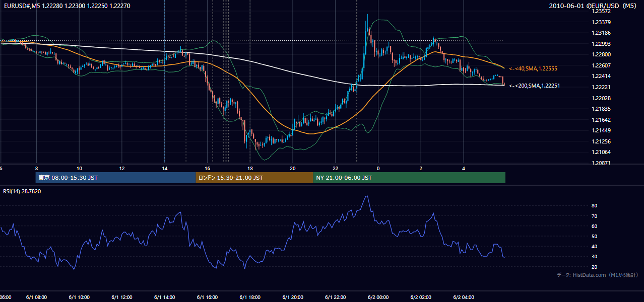
Task: Select the NY 21:00-06:00 JST session bar
Action: click(x=409, y=178)
